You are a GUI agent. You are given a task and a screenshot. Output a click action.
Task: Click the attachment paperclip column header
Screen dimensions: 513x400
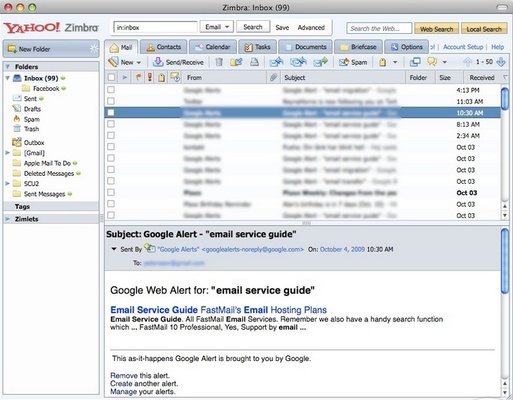point(273,77)
